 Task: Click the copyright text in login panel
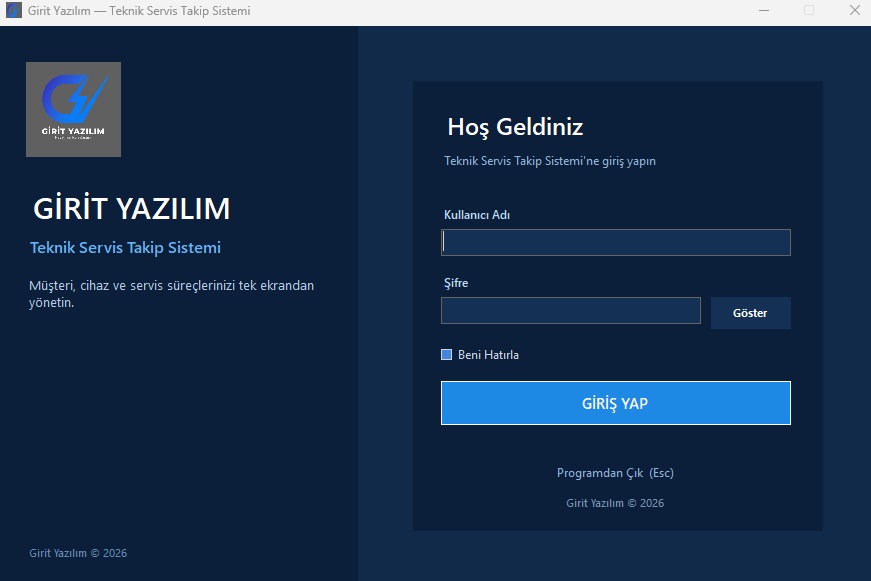[615, 503]
